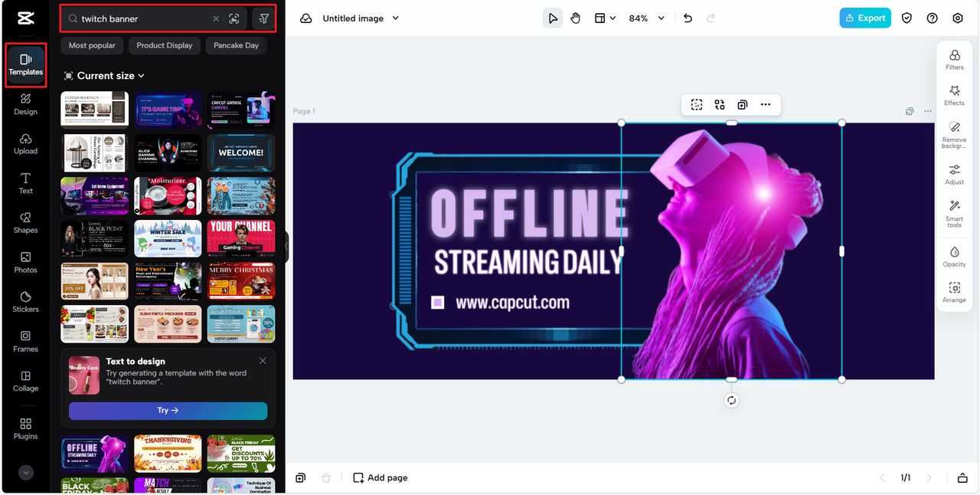
Task: Click the image search scan icon
Action: click(x=234, y=18)
